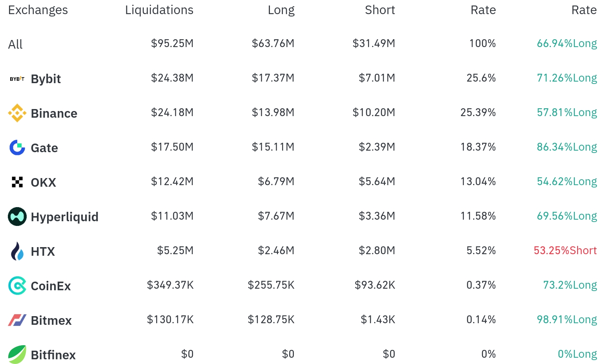This screenshot has width=605, height=364.
Task: Click the Bitfinex leaf logo icon
Action: (x=17, y=355)
